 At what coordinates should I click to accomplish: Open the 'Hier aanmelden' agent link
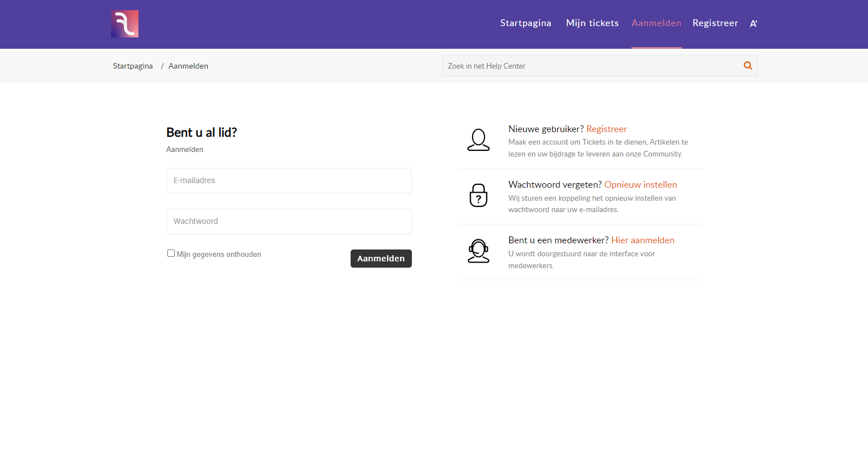642,240
